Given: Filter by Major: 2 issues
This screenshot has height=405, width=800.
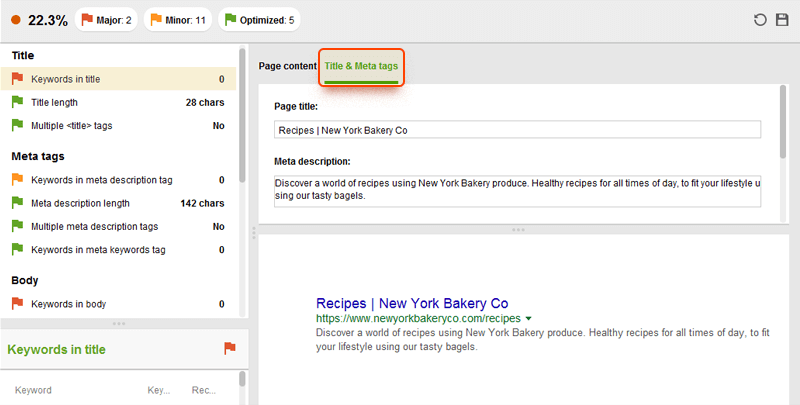Looking at the screenshot, I should [107, 20].
